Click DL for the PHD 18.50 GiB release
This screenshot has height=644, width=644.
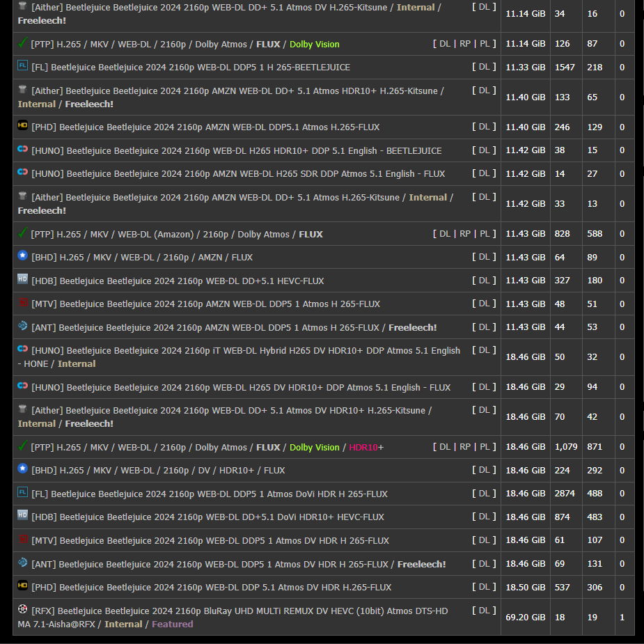[485, 588]
